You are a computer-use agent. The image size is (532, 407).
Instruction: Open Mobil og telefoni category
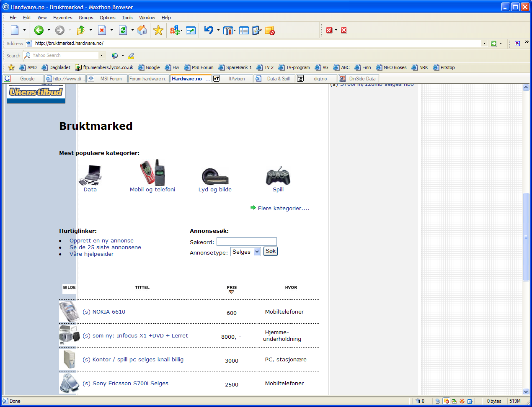(x=152, y=189)
